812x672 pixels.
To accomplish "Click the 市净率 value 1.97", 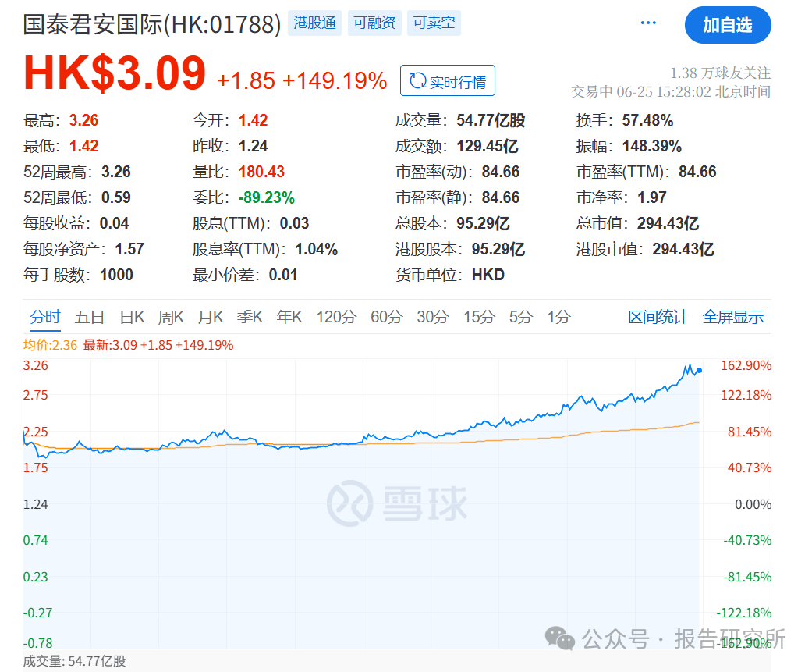I will (651, 197).
